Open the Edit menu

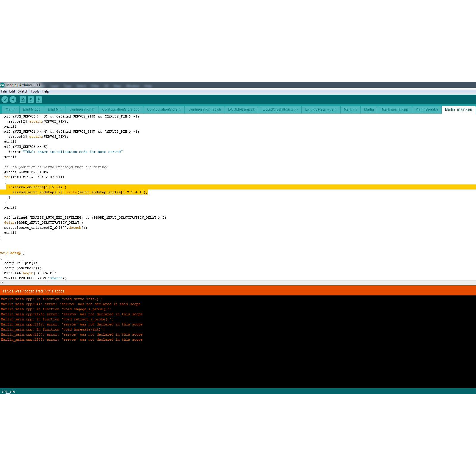coord(12,91)
